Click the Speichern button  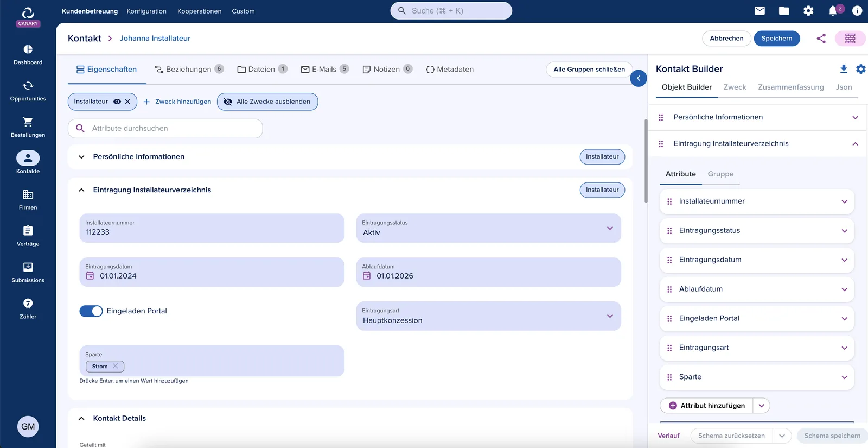777,39
